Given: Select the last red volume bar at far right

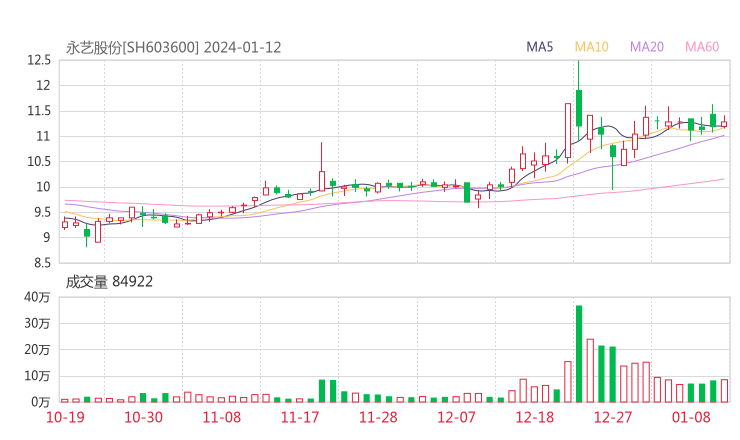Looking at the screenshot, I should tap(724, 391).
